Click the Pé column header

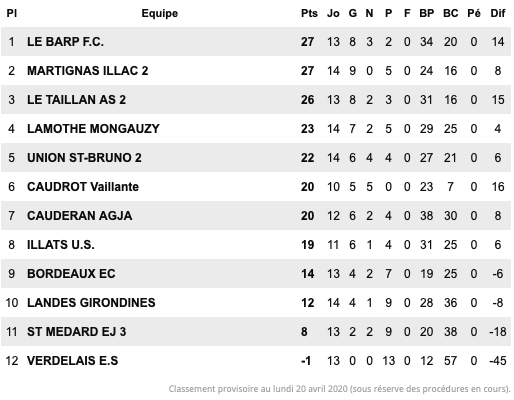(474, 13)
